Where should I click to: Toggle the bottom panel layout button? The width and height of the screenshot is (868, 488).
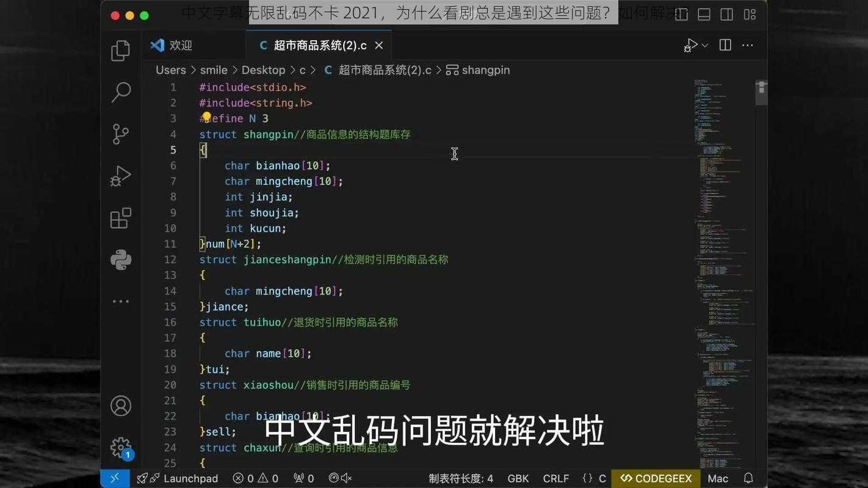click(x=704, y=14)
